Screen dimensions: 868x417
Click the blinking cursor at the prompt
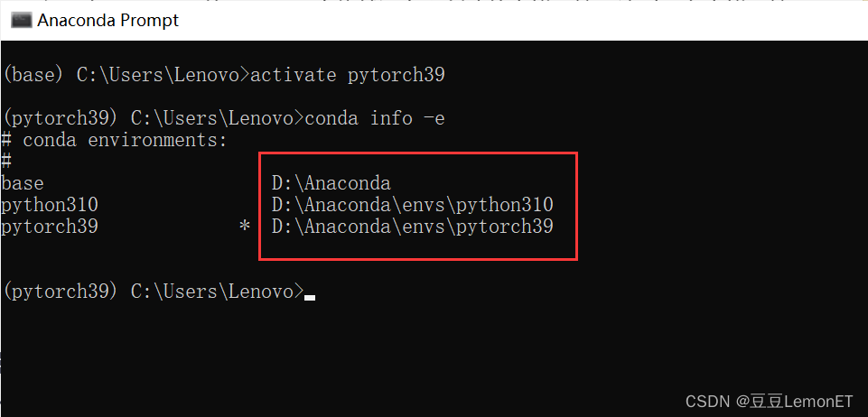click(310, 298)
